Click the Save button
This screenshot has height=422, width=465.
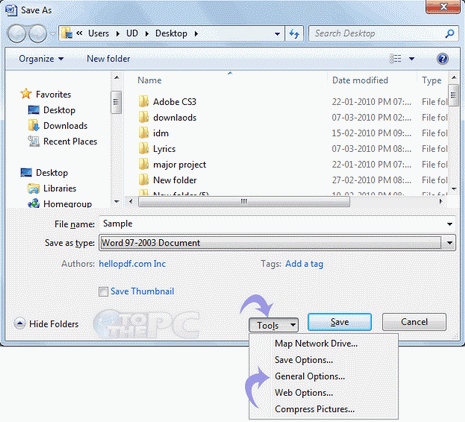[x=340, y=322]
